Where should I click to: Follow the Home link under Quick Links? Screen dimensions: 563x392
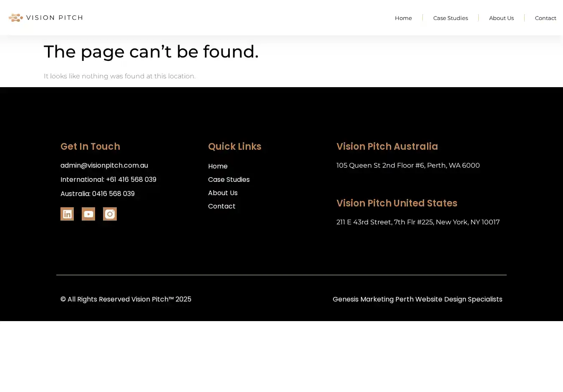coord(218,166)
